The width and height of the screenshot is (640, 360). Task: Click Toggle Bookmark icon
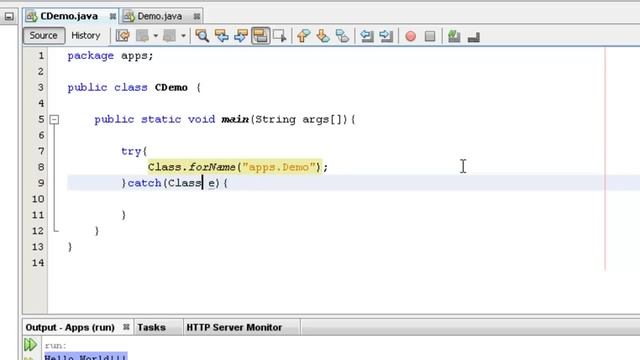pos(342,36)
